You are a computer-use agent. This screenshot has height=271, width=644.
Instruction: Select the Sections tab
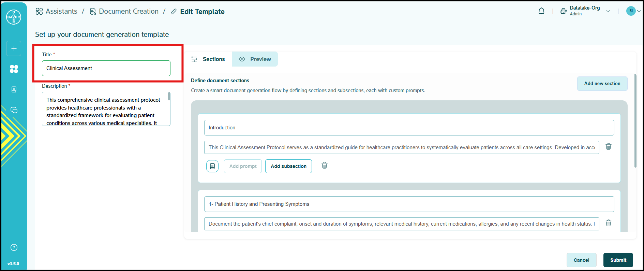tap(208, 59)
